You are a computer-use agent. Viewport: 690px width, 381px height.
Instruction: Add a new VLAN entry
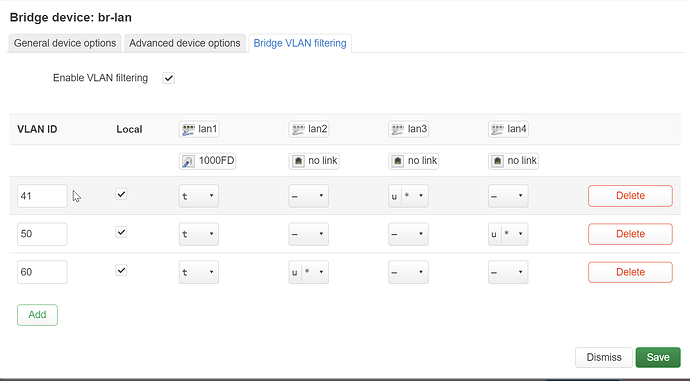tap(37, 315)
